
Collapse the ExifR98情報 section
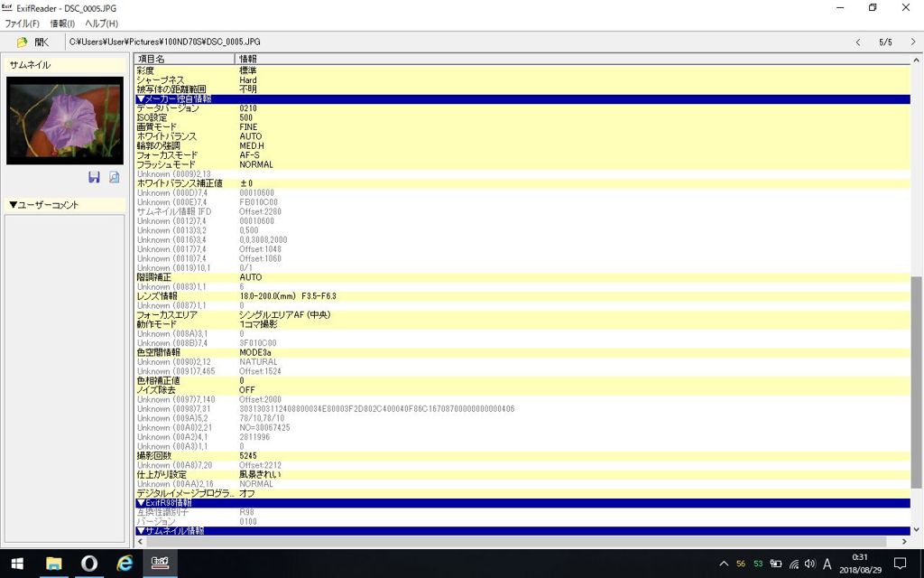[x=163, y=503]
